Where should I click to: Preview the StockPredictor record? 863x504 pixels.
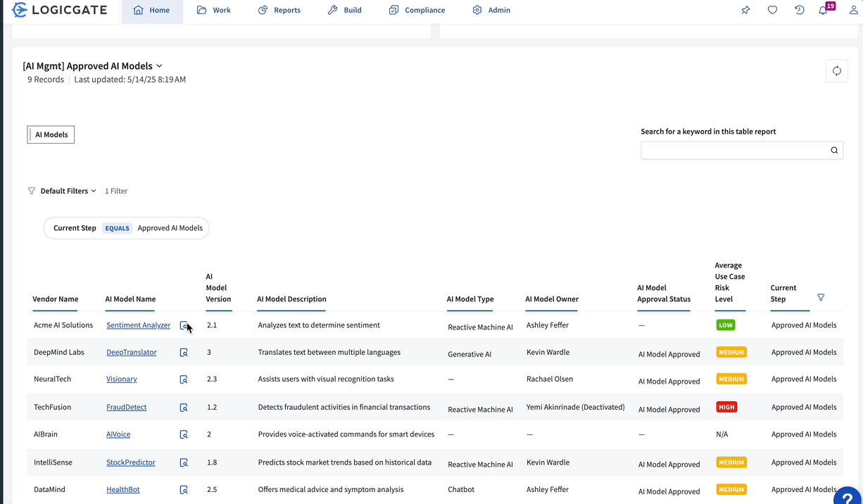pos(184,462)
